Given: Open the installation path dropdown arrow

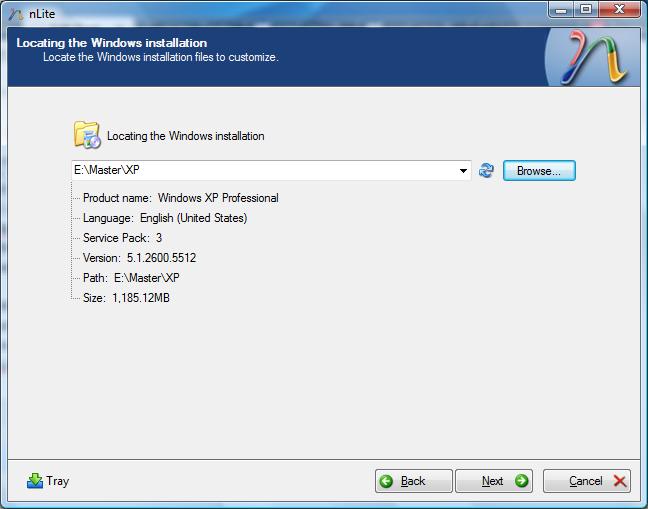Looking at the screenshot, I should tap(463, 171).
